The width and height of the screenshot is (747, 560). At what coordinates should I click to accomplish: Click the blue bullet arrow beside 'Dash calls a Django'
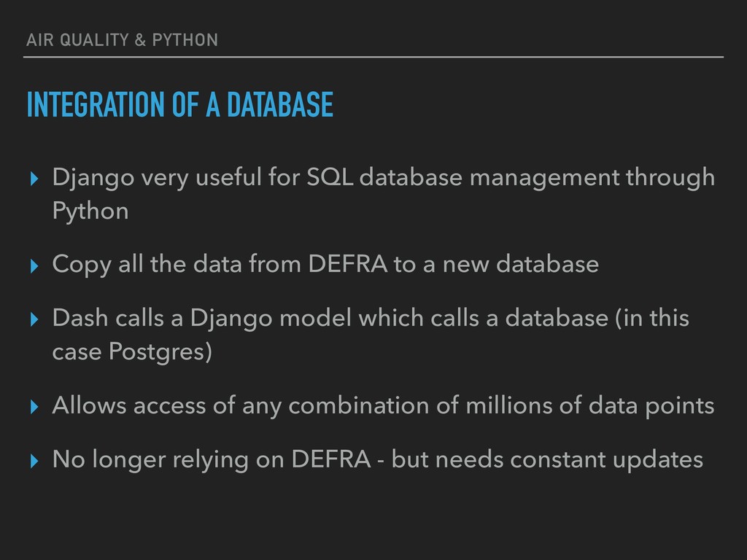34,319
